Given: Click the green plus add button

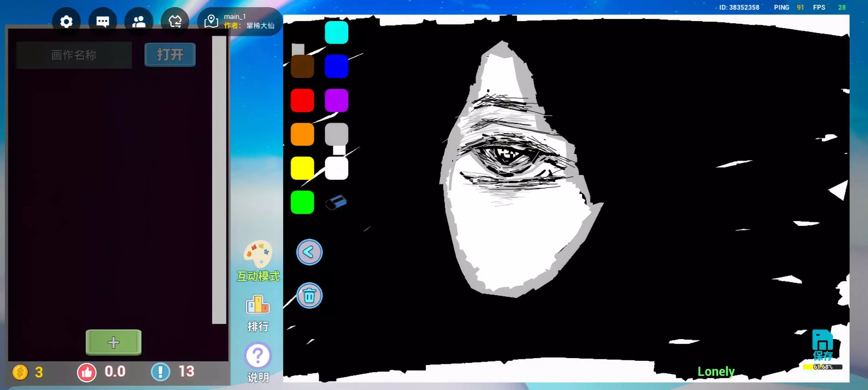Looking at the screenshot, I should click(x=113, y=342).
